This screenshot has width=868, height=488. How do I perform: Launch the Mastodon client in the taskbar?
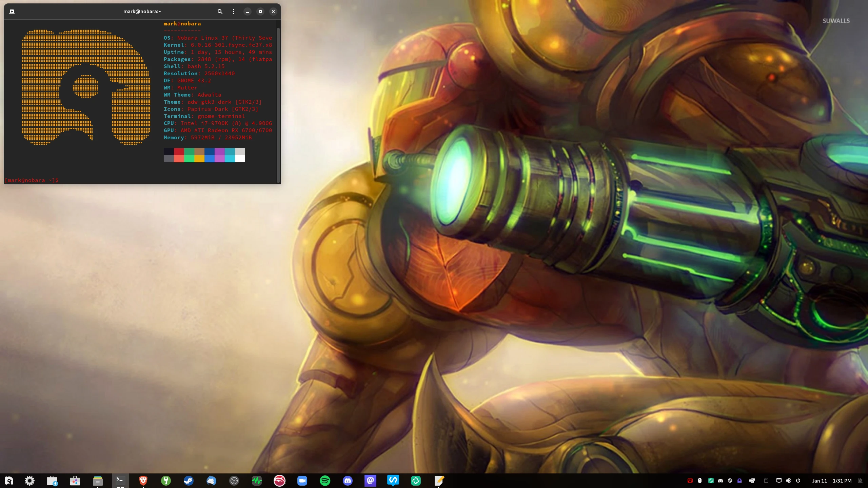coord(370,481)
